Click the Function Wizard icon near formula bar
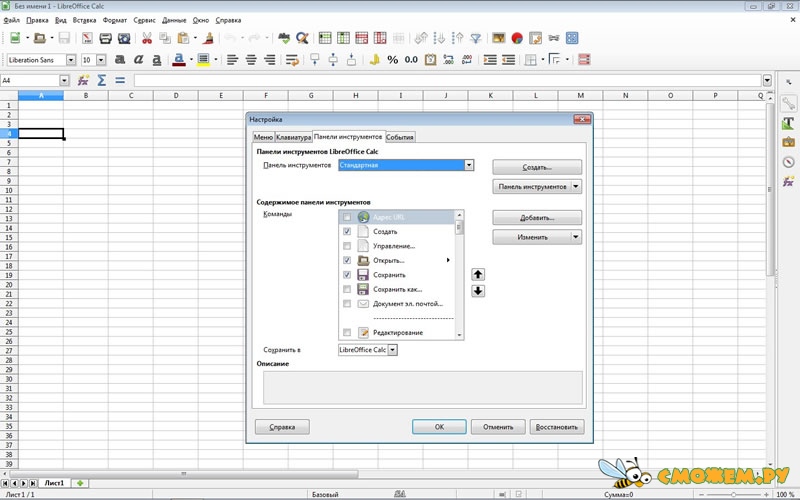800x500 pixels. pos(83,80)
